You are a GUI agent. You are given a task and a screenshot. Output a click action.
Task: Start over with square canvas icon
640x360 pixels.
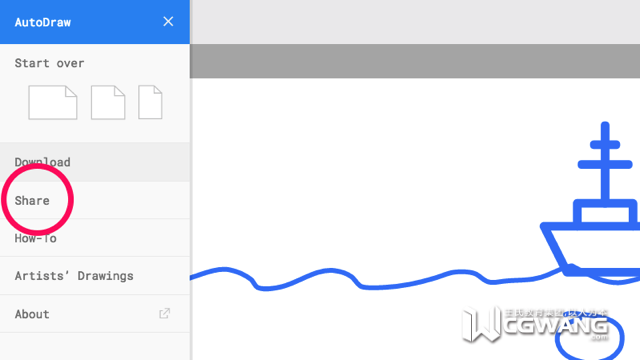(x=108, y=102)
